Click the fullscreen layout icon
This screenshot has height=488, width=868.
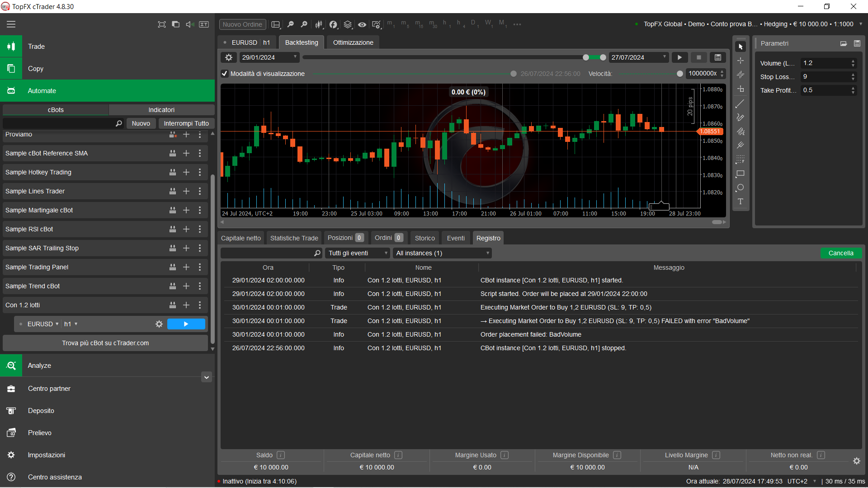click(162, 24)
